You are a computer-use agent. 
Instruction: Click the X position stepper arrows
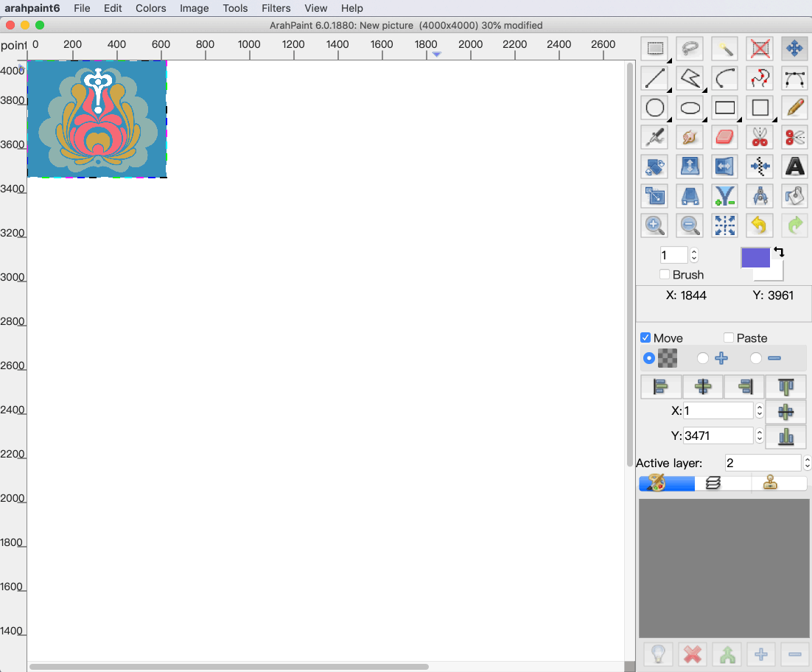pyautogui.click(x=759, y=410)
